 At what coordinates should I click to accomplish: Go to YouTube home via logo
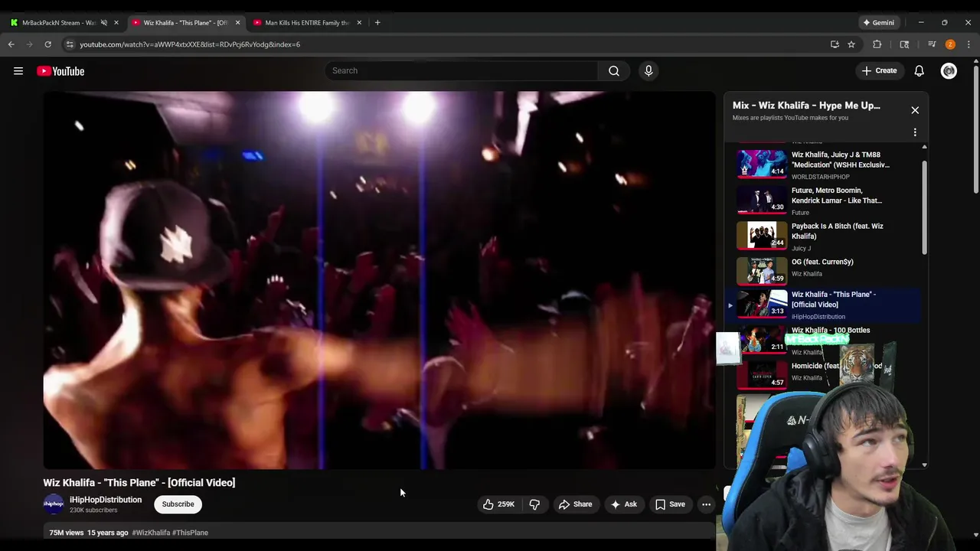click(x=60, y=71)
